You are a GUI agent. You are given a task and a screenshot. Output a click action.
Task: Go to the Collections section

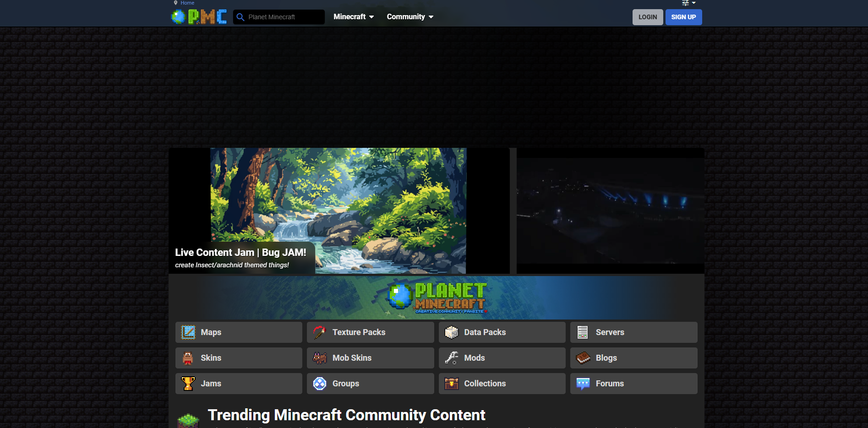502,384
